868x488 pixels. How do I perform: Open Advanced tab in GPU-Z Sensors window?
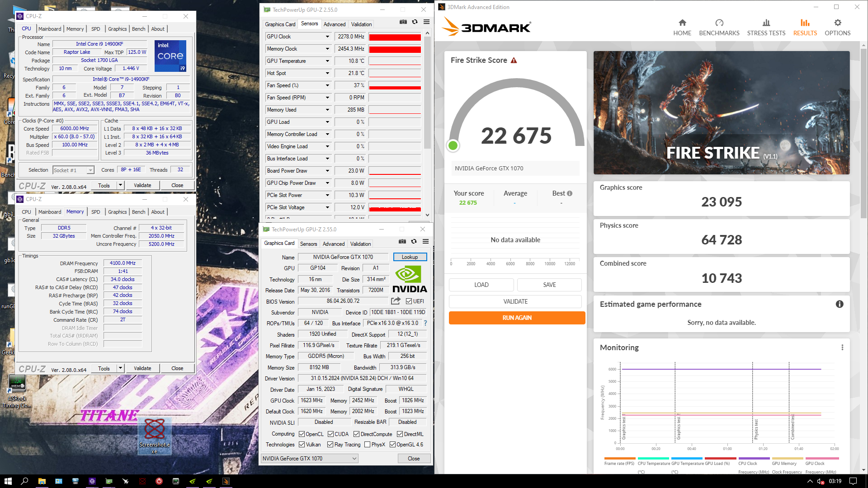pos(335,24)
